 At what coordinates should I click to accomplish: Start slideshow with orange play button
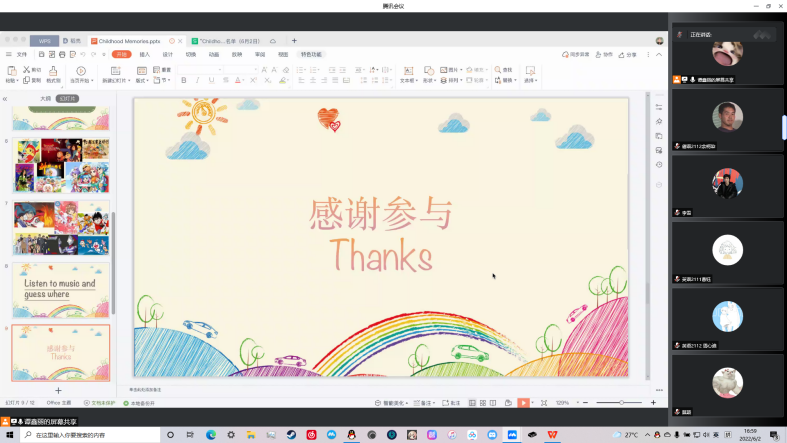tap(522, 402)
